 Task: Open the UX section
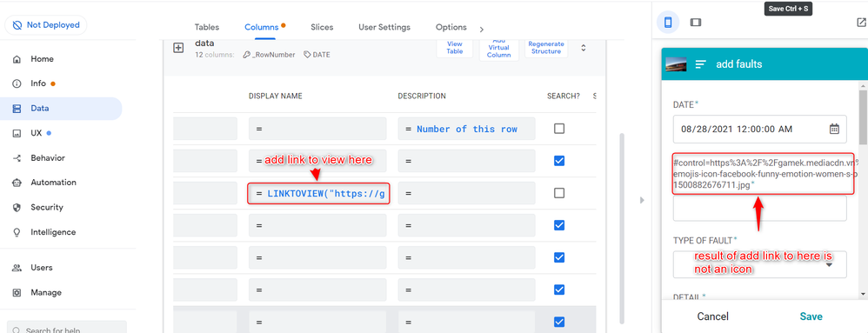pos(37,133)
